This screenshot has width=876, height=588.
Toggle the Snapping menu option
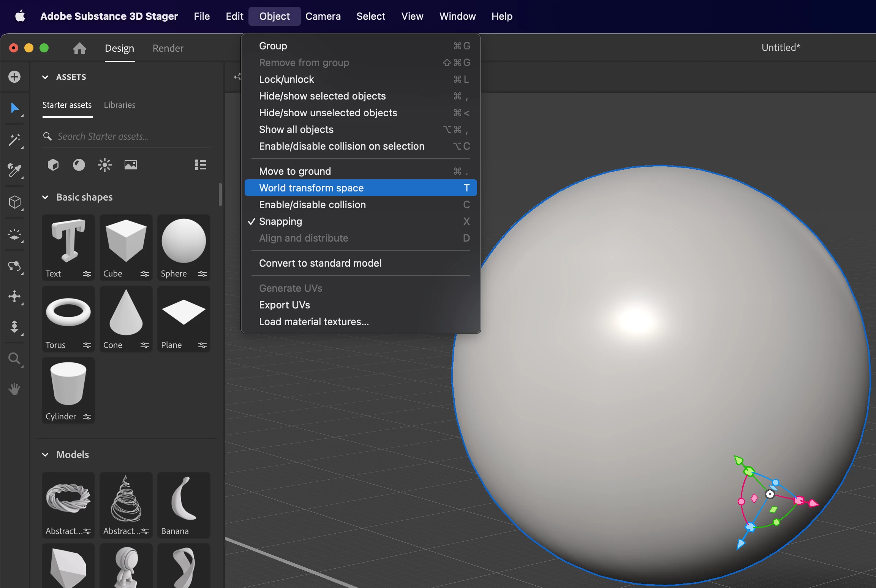pos(280,221)
